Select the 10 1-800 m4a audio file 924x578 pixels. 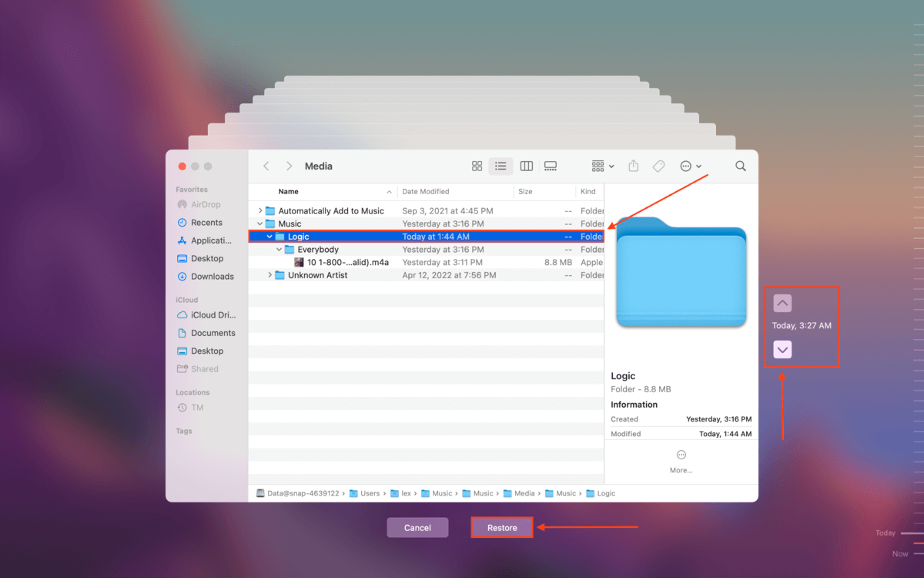click(427, 262)
